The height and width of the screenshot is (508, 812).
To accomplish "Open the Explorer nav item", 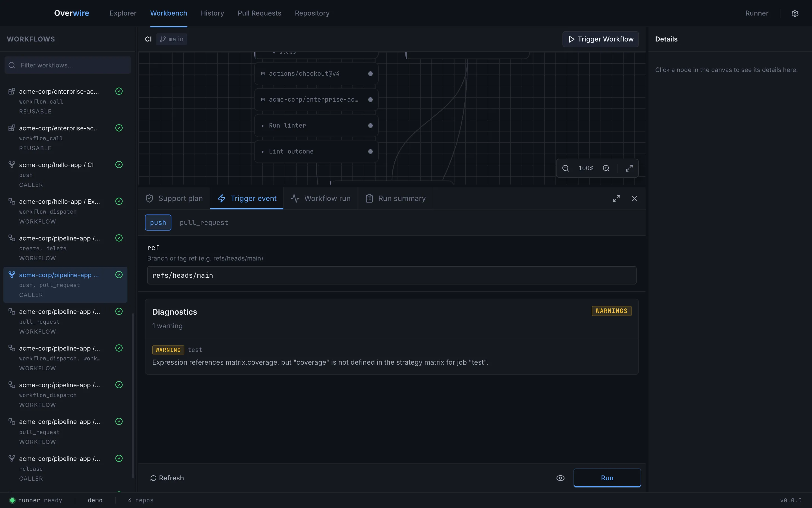I will 123,13.
